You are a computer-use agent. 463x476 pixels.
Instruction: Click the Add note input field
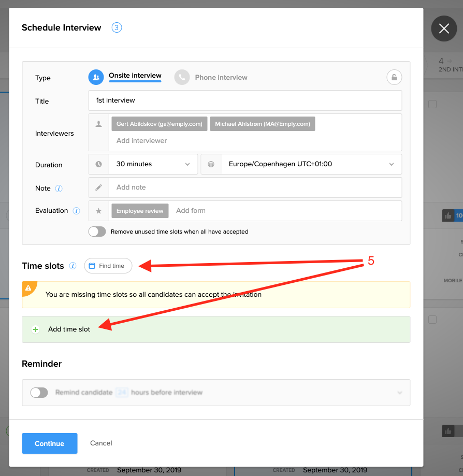254,187
